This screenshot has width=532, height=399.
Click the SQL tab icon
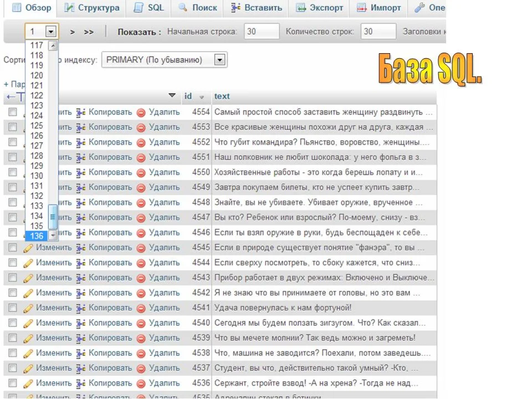139,8
